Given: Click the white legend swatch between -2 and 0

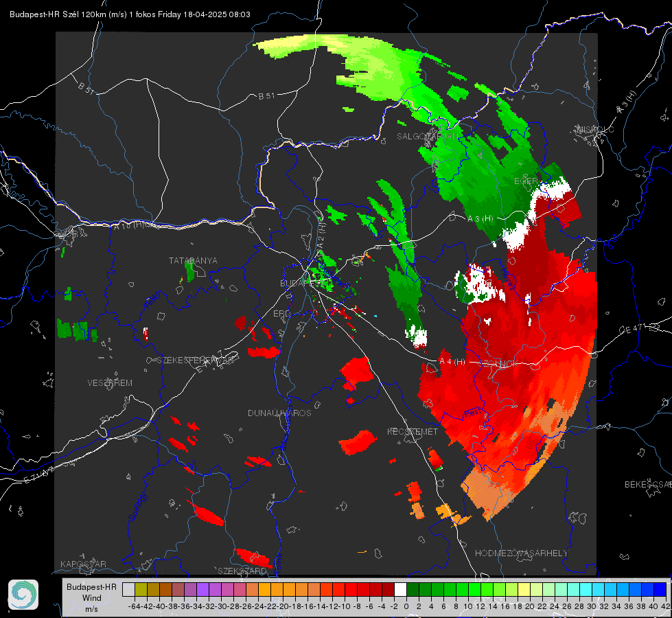Looking at the screenshot, I should 400,589.
